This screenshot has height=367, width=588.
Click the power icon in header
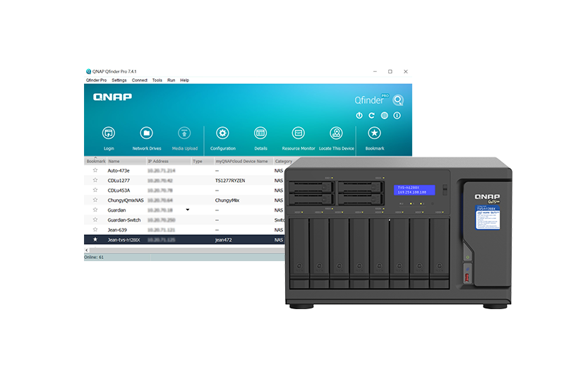tap(359, 115)
